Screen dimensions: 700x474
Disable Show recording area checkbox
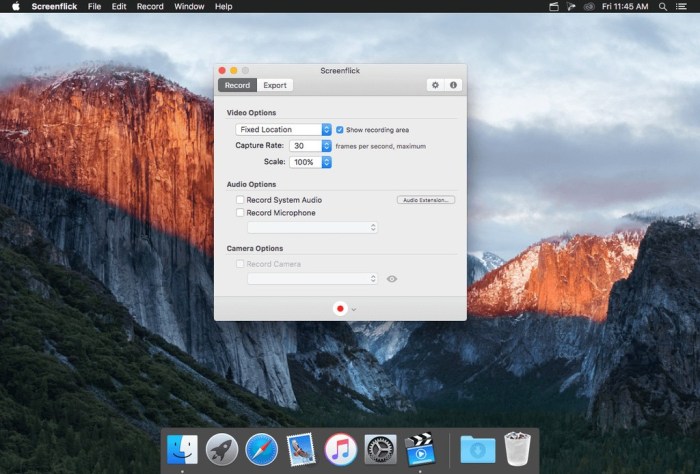(340, 130)
